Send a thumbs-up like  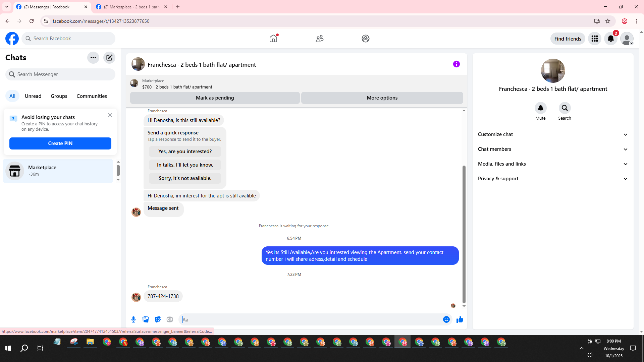pyautogui.click(x=460, y=319)
